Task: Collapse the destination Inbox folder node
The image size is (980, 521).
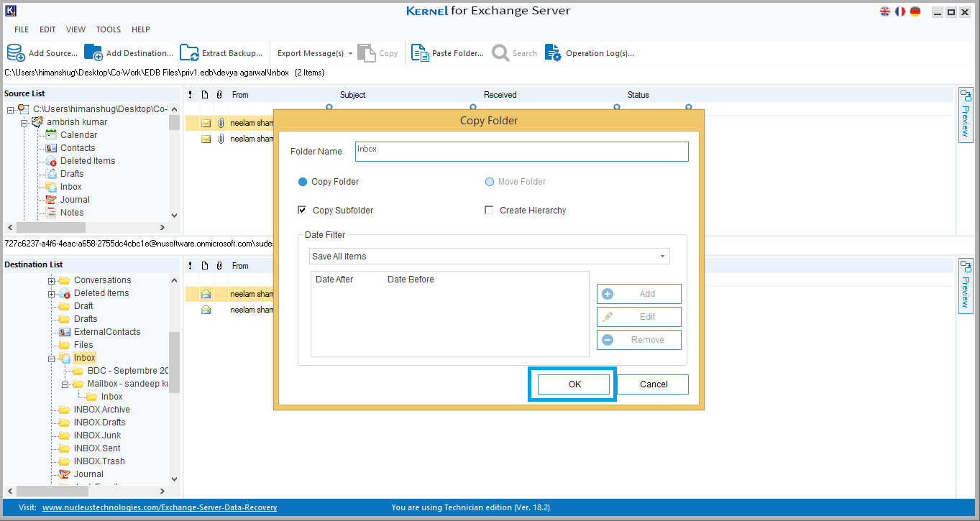Action: (51, 358)
